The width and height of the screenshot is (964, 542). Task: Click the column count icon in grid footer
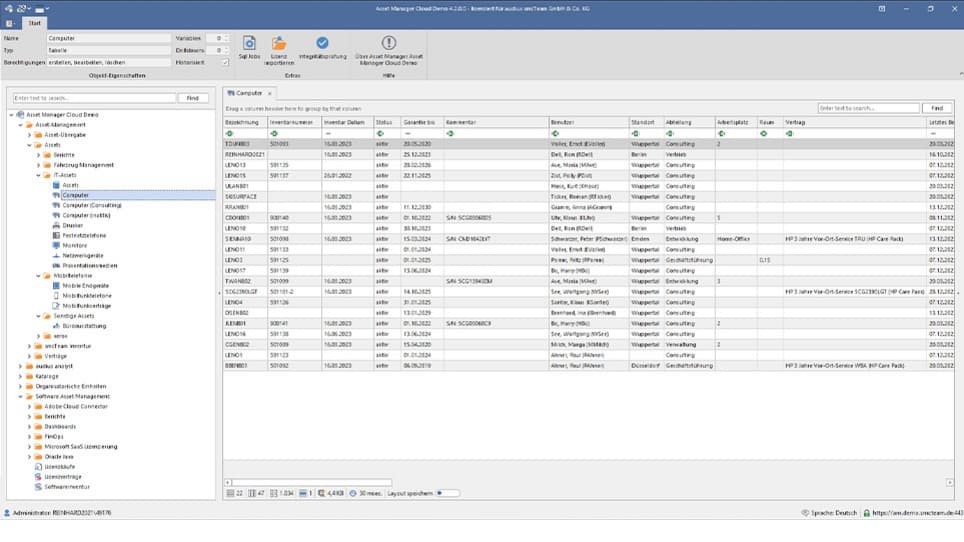click(x=251, y=493)
